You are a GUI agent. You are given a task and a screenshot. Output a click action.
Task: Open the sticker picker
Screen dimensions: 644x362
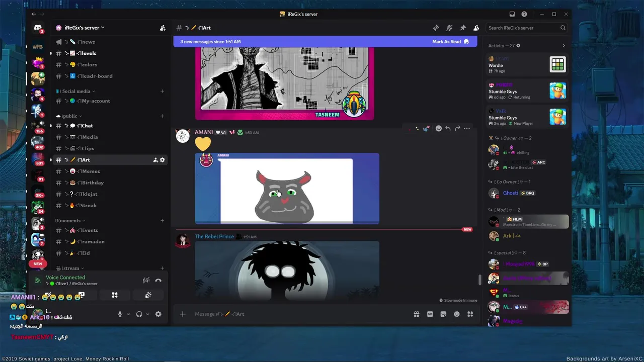(443, 314)
